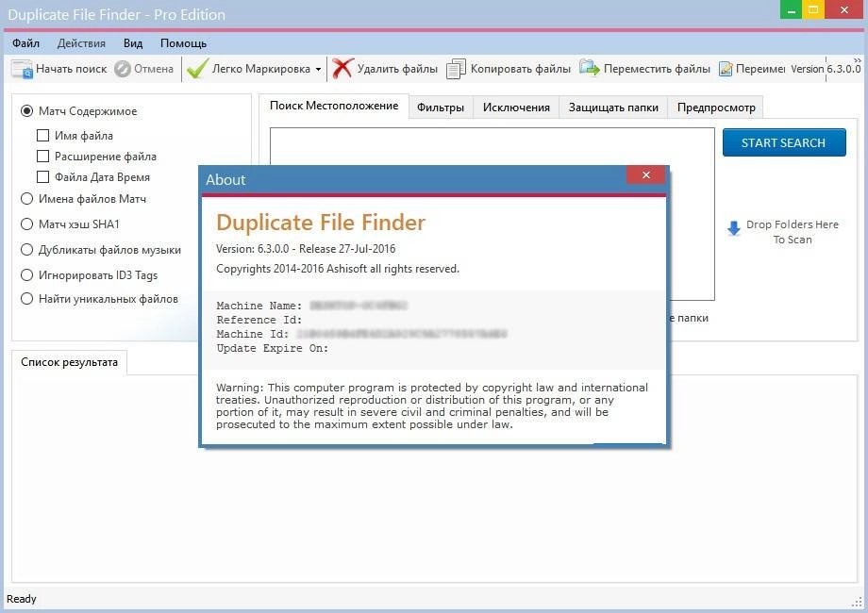This screenshot has height=613, width=868.
Task: Click the Version 6.3.0.0 toolbar label
Action: pos(826,69)
